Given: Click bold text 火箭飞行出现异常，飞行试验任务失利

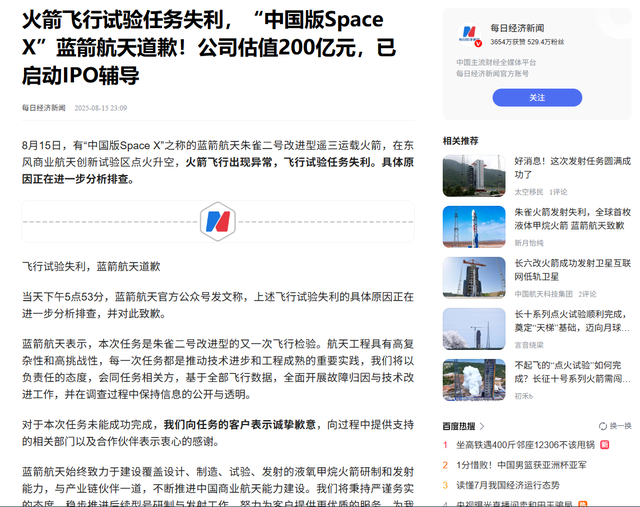Looking at the screenshot, I should click(x=280, y=162).
